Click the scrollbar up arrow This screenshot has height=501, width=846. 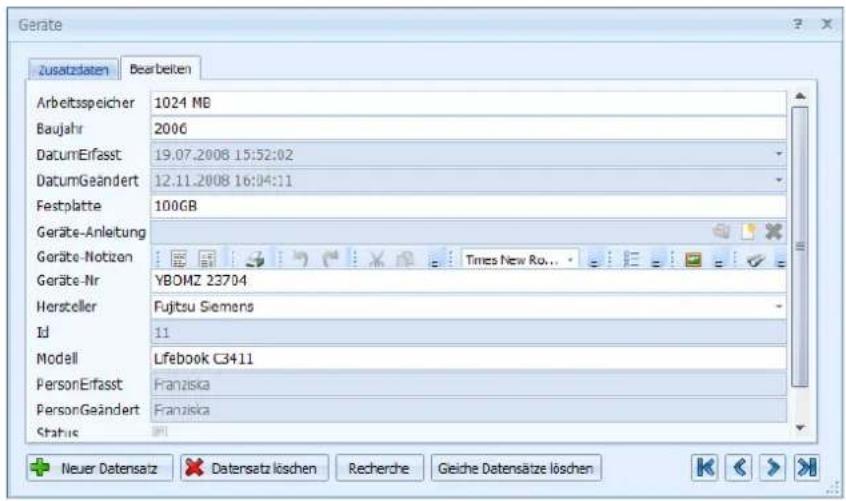(800, 96)
